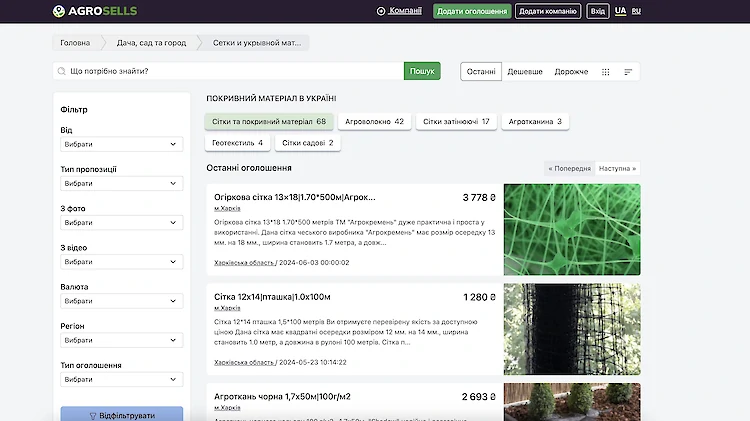Screen dimensions: 750x421
Task: Go to Головна breadcrumb
Action: (75, 43)
